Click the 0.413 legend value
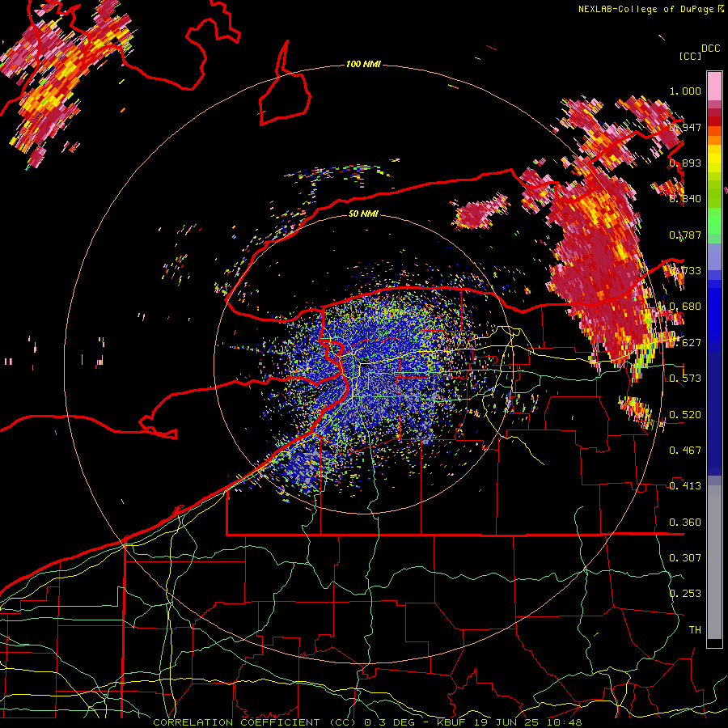The height and width of the screenshot is (728, 728). 685,486
